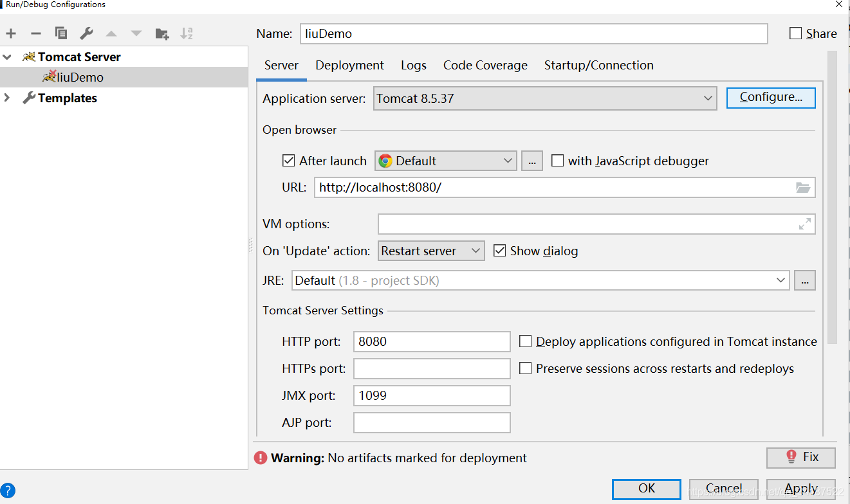Click the red warning icon
Viewport: 850px width, 504px height.
pos(260,458)
